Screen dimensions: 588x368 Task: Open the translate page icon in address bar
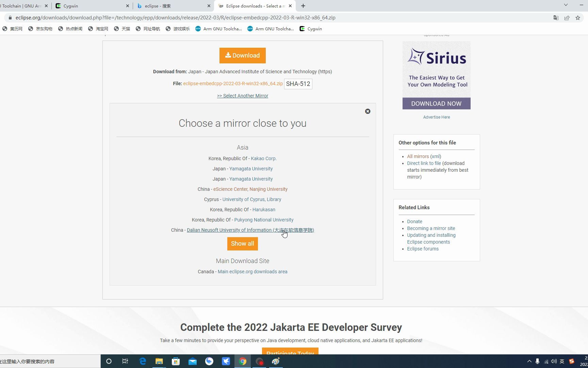(556, 17)
